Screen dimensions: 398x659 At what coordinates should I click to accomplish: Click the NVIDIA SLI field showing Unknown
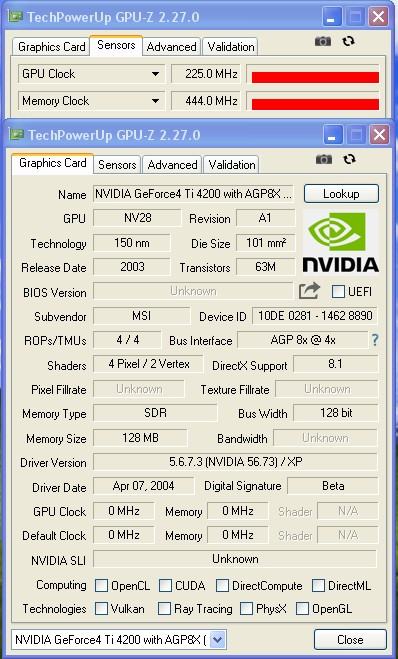235,559
